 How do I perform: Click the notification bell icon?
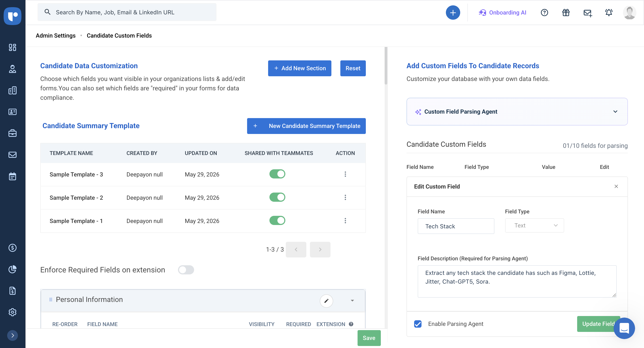coord(608,13)
